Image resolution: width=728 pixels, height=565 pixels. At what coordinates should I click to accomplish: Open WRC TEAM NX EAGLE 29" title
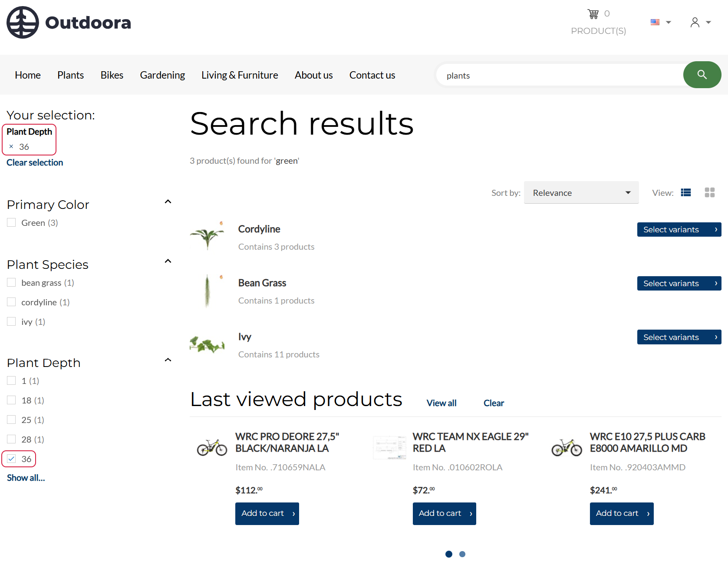click(x=471, y=442)
